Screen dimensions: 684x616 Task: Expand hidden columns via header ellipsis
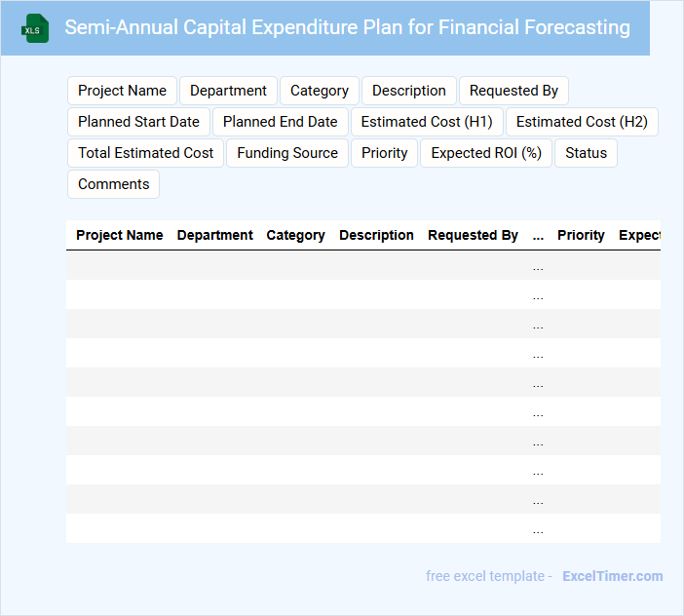(x=538, y=235)
